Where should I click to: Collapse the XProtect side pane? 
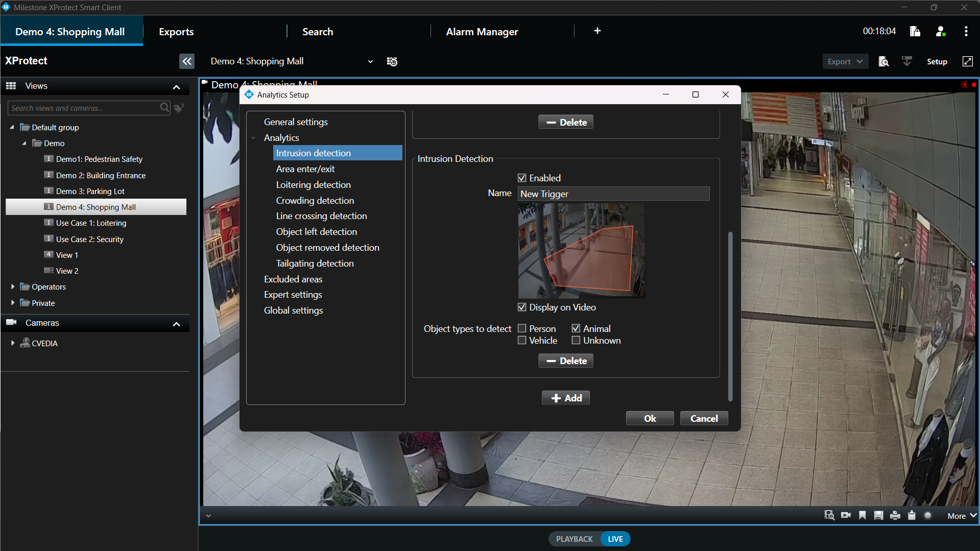tap(187, 61)
